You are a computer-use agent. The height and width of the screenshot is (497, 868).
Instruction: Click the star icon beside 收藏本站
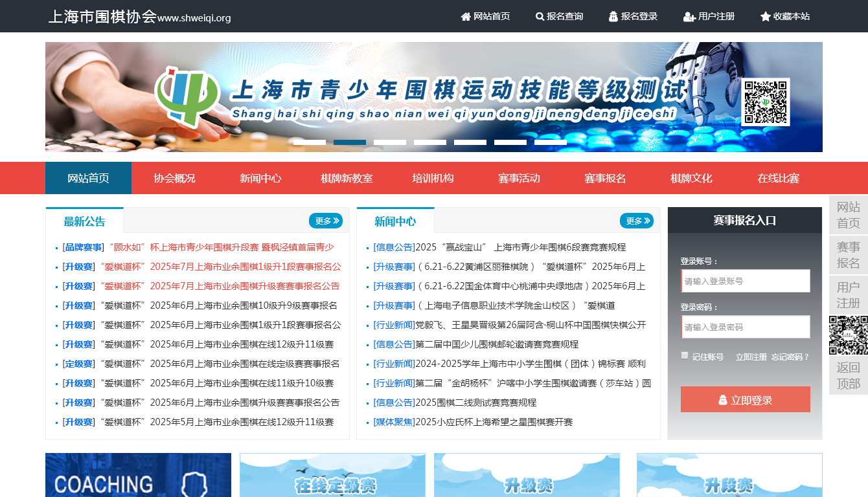[766, 17]
